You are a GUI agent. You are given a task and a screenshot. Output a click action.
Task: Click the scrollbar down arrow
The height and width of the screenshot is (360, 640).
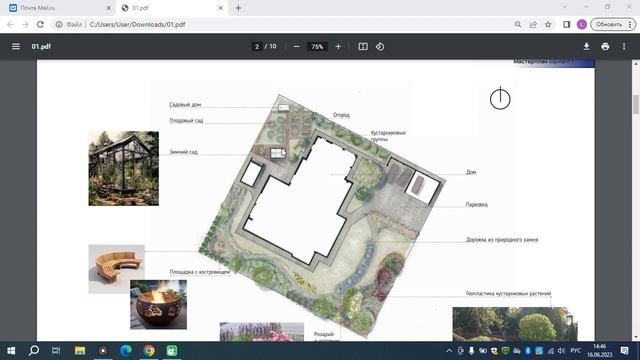(636, 338)
